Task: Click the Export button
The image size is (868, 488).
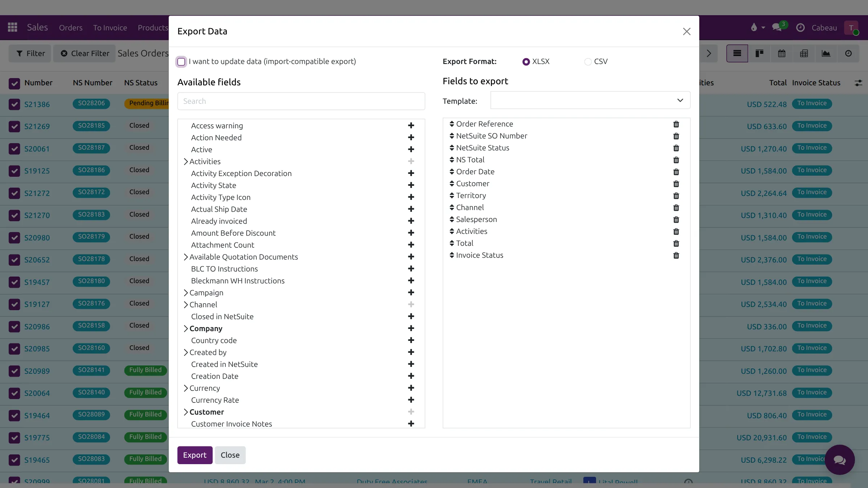Action: 195,455
